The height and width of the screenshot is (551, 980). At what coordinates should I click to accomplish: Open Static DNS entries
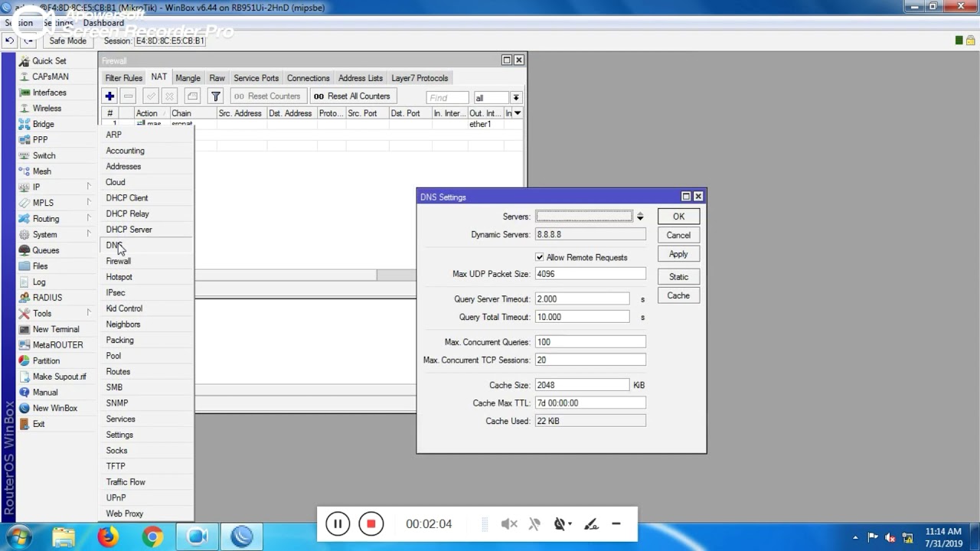678,277
